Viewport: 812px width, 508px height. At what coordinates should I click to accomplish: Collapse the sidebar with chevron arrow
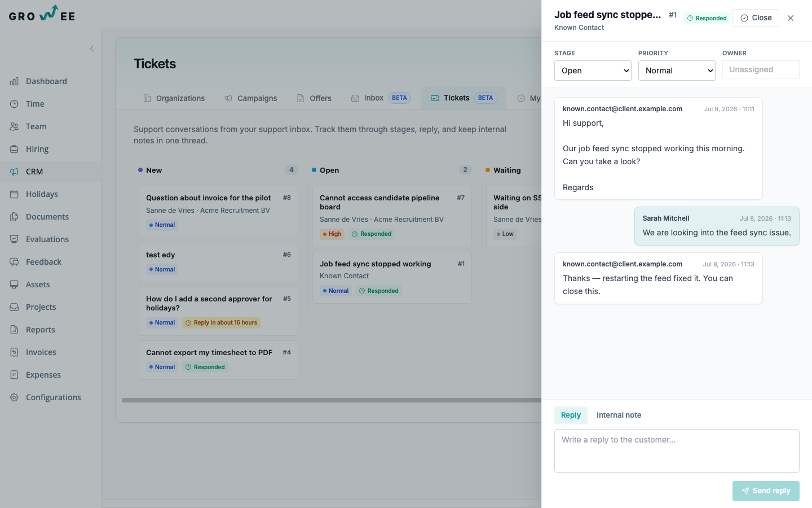click(92, 49)
